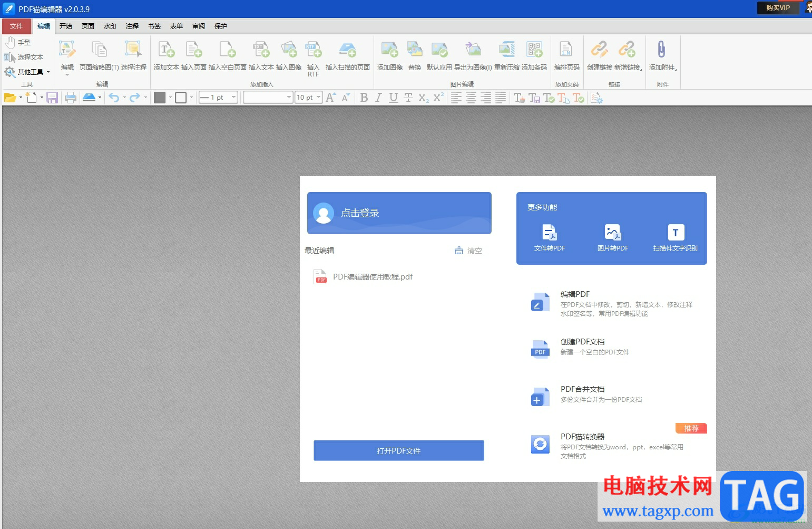Click 添加附件 paperclip icon
The height and width of the screenshot is (529, 812).
(x=661, y=50)
